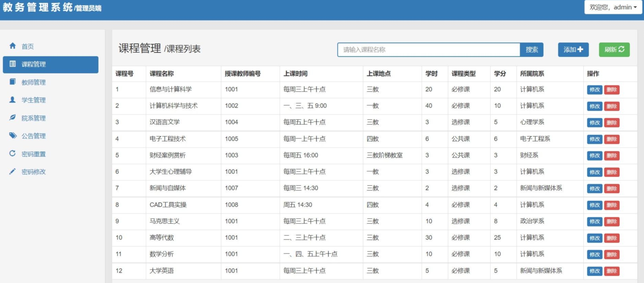Click 删除 for 数学分析
The width and height of the screenshot is (644, 283).
[x=612, y=254]
